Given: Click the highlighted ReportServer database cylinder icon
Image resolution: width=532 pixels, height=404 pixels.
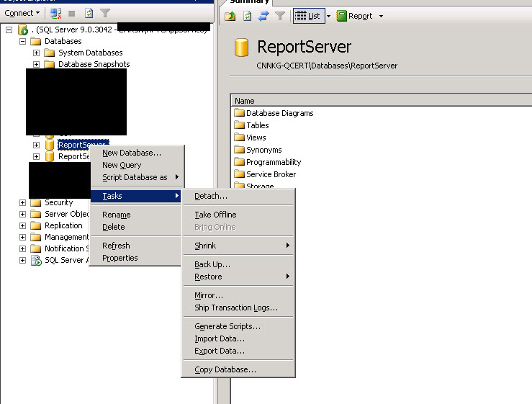Looking at the screenshot, I should (50, 145).
